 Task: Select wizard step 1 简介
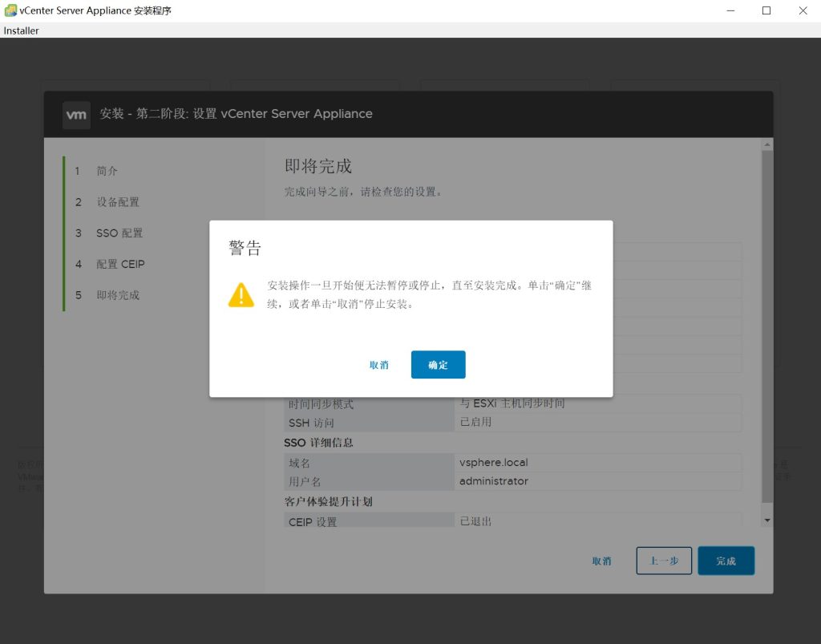tap(107, 171)
